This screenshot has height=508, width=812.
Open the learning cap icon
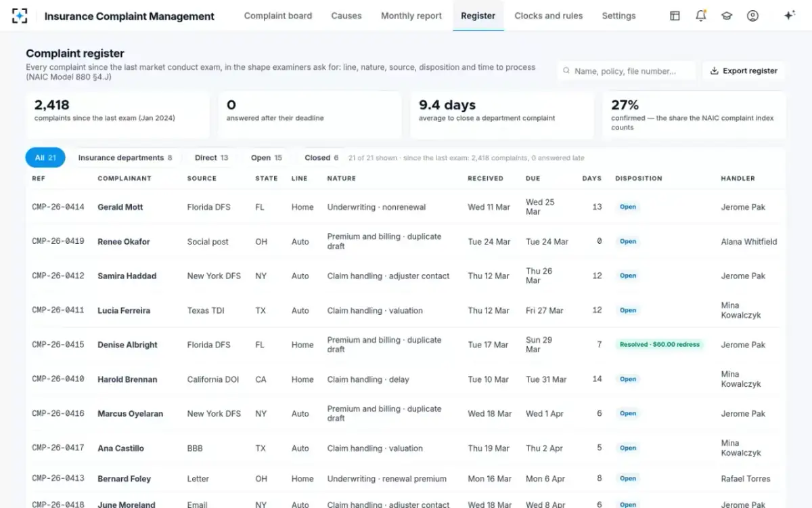pyautogui.click(x=727, y=16)
